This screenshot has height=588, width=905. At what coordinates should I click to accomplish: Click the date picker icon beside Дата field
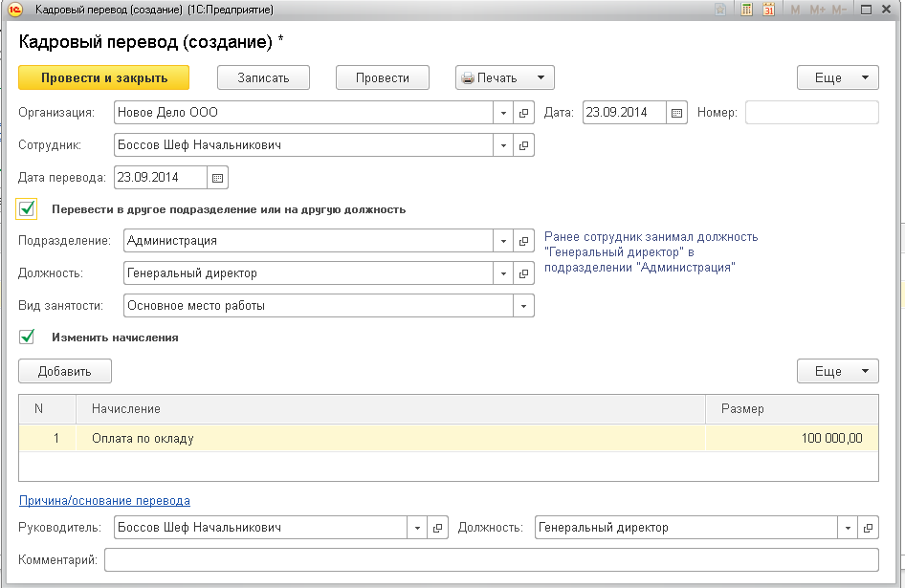pos(677,113)
